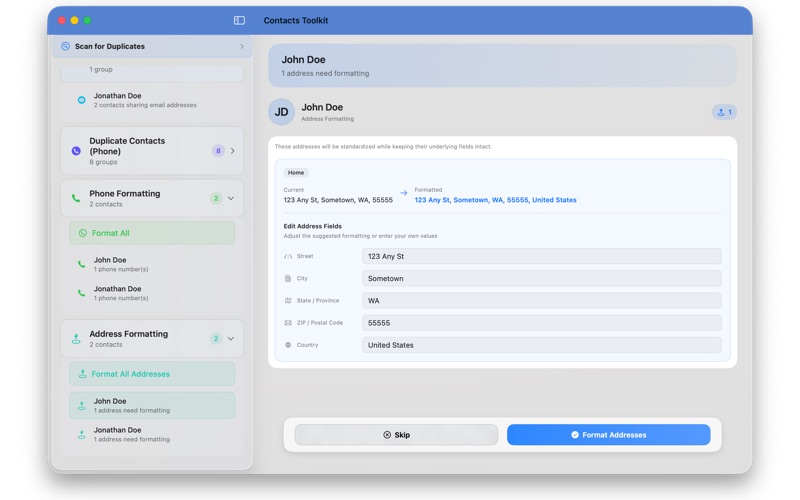Screen dimensions: 800x500
Task: Click the State / Province map icon
Action: 288,301
